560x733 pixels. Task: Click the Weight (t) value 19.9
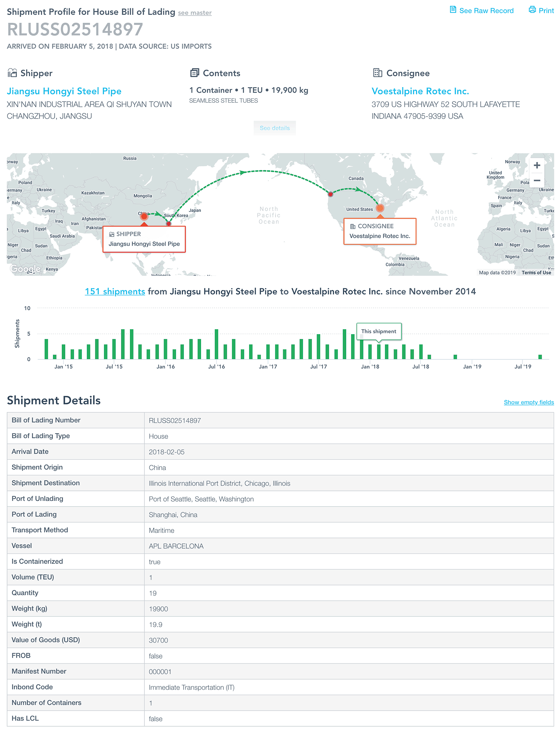tap(155, 625)
